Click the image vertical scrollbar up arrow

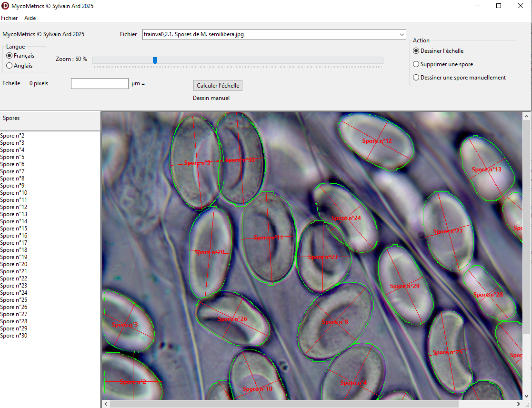click(x=526, y=116)
